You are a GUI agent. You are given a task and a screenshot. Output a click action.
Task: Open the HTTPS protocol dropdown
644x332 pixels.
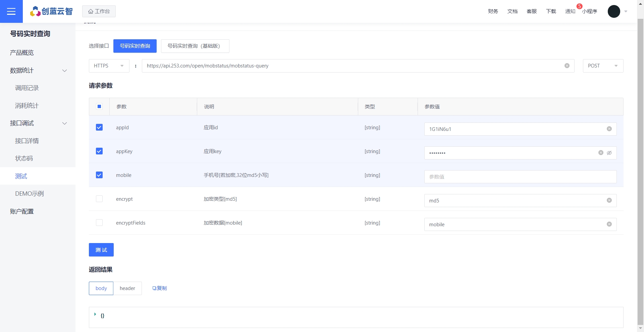point(109,66)
